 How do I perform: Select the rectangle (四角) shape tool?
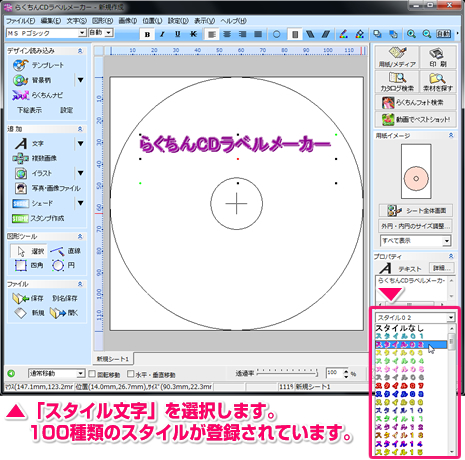pyautogui.click(x=29, y=265)
